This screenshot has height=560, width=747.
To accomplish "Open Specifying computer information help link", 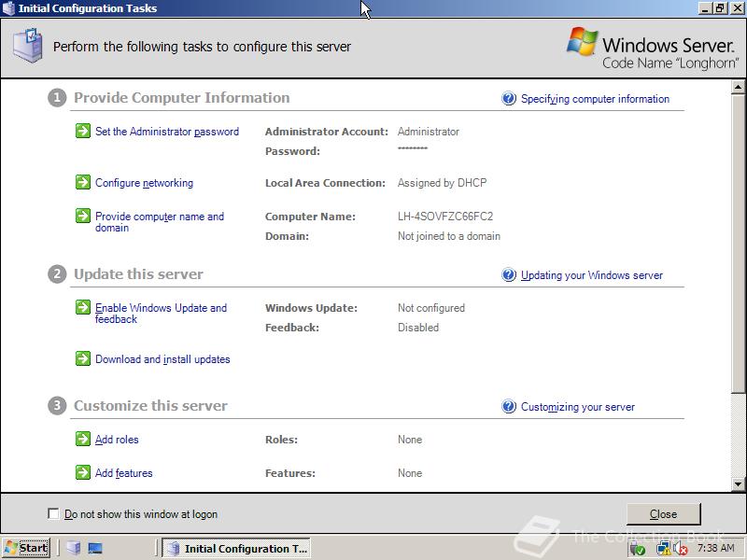I will click(x=595, y=99).
